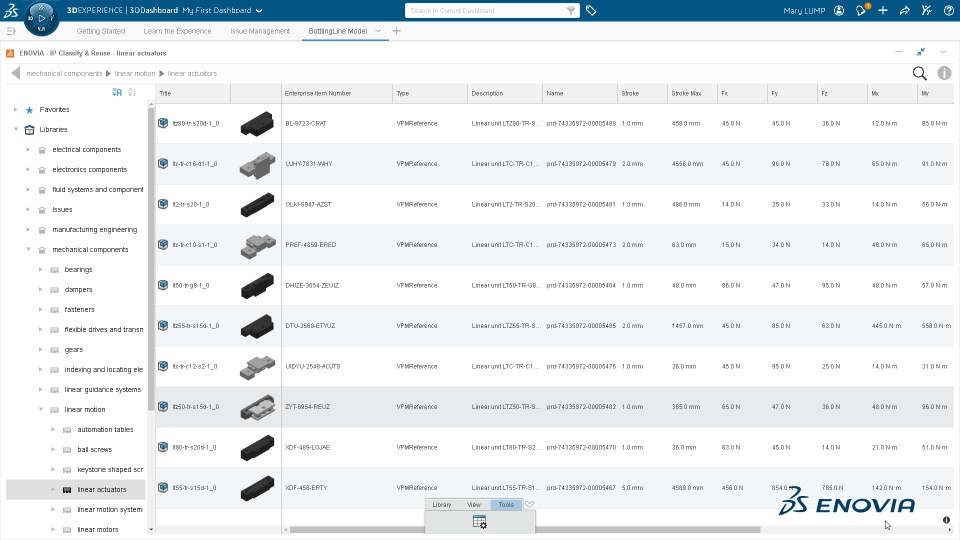This screenshot has width=960, height=540.
Task: Select the View tab in action bar
Action: click(x=474, y=504)
